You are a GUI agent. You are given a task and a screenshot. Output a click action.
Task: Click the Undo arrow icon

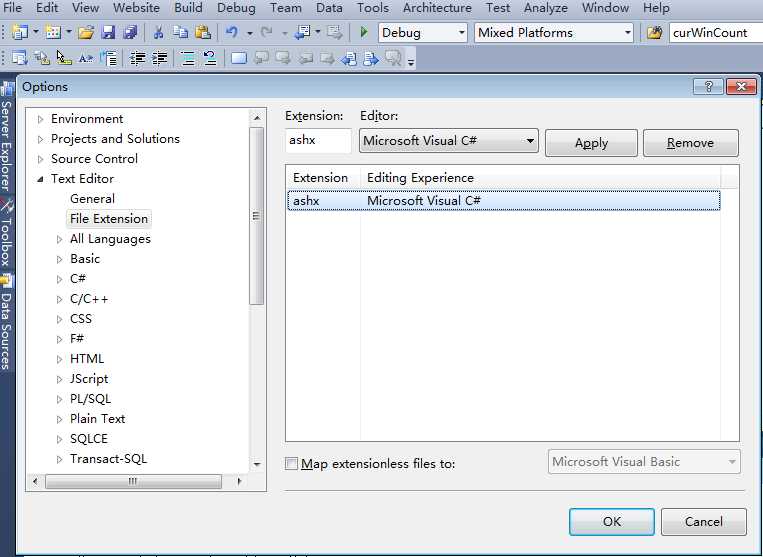pyautogui.click(x=233, y=33)
